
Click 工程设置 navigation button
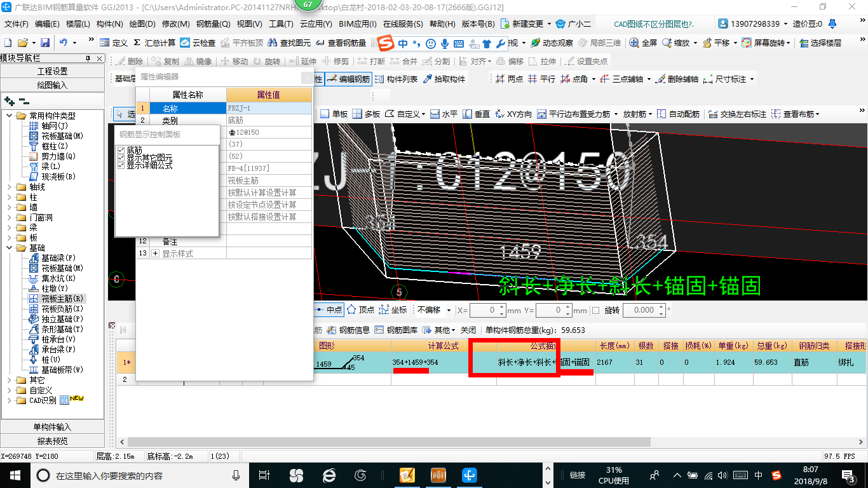click(52, 71)
